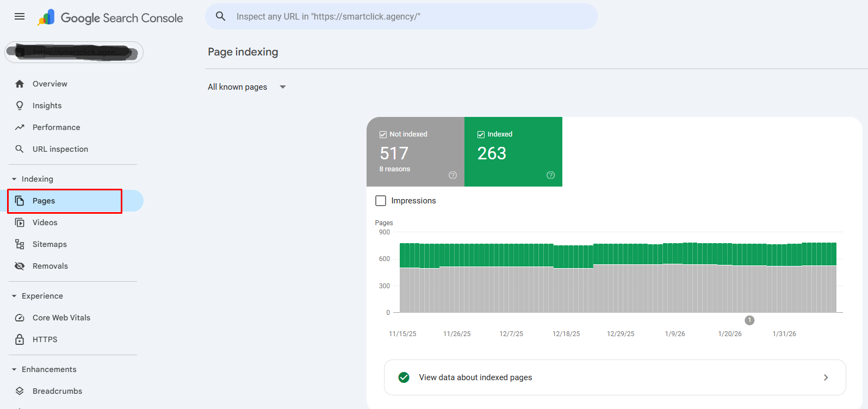Click green checkmark beside View data about indexed pages
Image resolution: width=868 pixels, height=409 pixels.
[x=404, y=377]
